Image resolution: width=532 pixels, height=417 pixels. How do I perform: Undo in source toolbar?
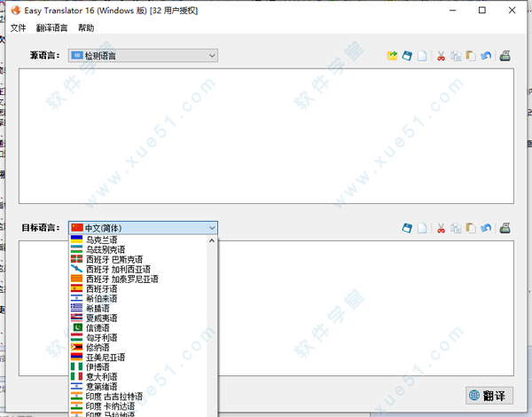486,56
